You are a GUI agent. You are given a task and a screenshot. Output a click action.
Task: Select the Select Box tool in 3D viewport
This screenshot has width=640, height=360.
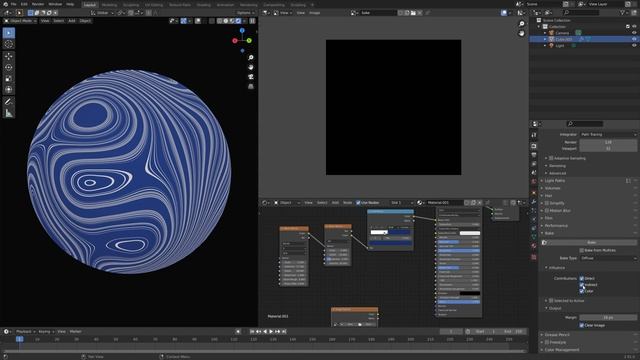(x=9, y=33)
